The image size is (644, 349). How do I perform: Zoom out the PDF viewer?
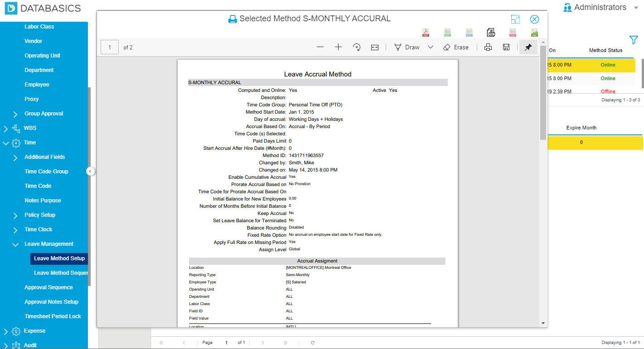pos(320,47)
